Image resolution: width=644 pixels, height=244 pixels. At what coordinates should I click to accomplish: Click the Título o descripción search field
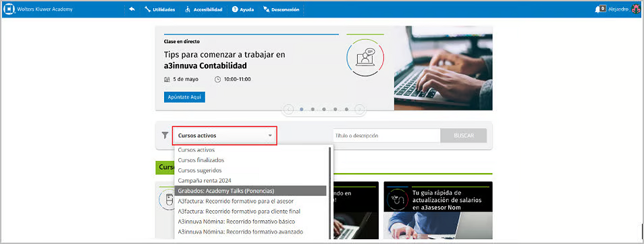point(386,135)
